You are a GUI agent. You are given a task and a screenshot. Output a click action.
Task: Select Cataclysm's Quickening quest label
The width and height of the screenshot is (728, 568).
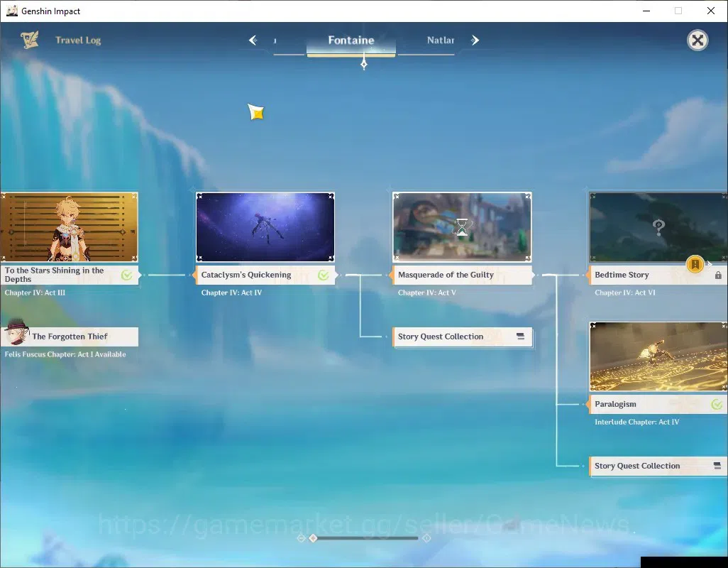coord(265,275)
